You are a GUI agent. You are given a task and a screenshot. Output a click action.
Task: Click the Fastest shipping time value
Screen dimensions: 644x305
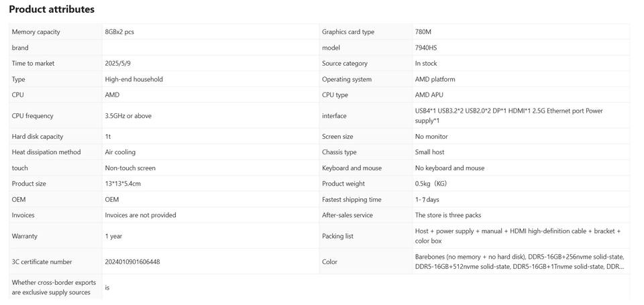(427, 199)
